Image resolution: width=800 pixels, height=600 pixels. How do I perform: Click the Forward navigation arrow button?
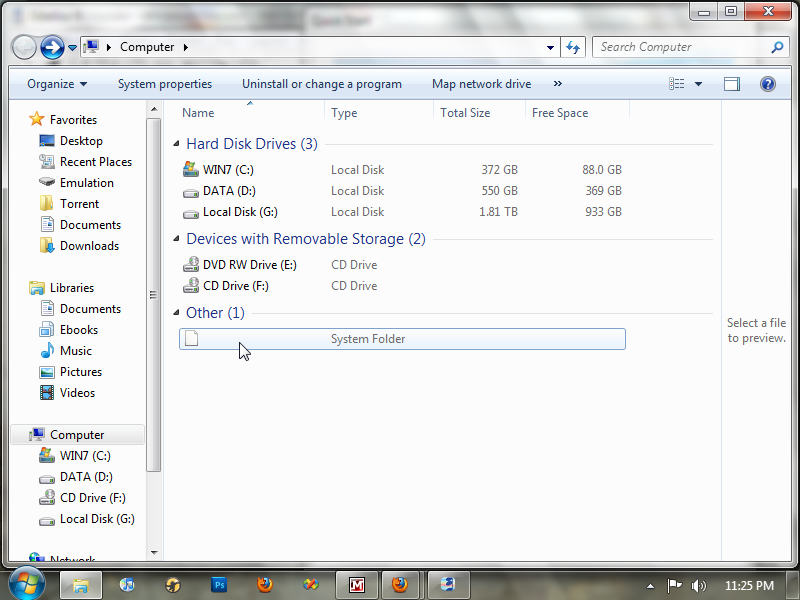tap(52, 47)
